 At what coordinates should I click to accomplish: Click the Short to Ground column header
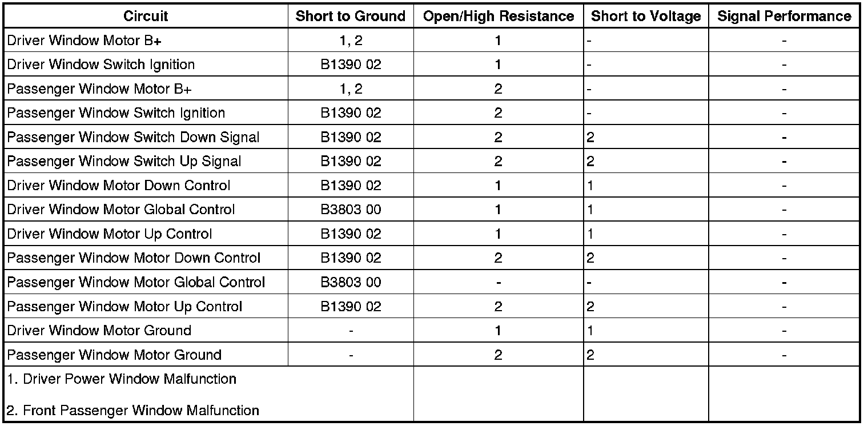[x=350, y=17]
